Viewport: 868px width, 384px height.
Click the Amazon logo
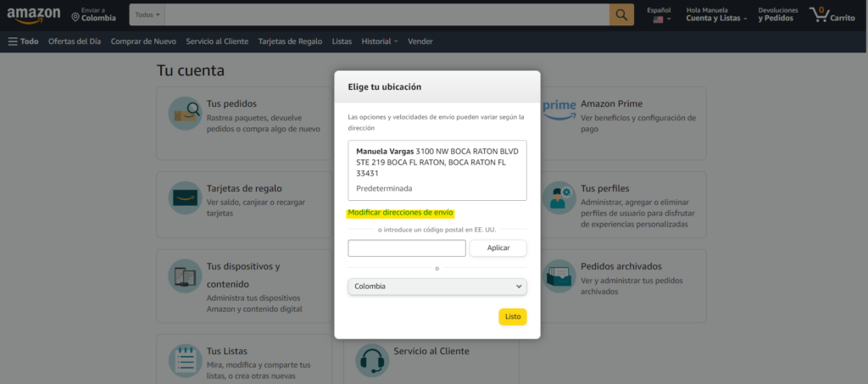[x=34, y=15]
